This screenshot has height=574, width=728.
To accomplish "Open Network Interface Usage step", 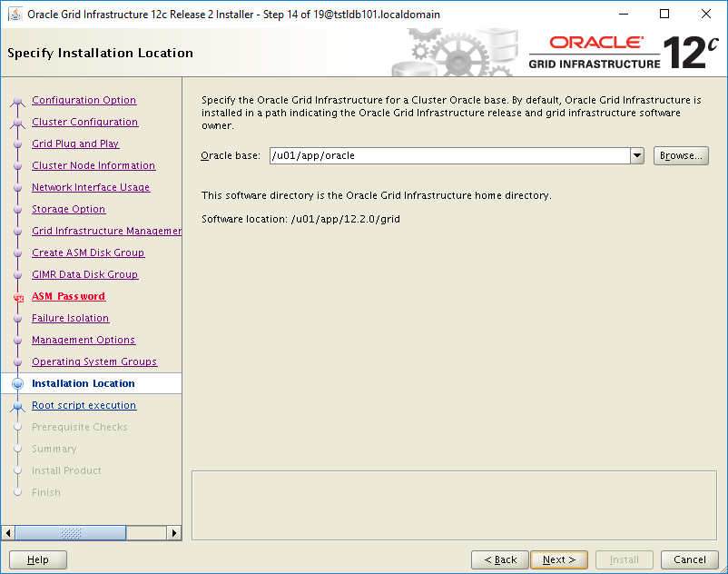I will tap(91, 187).
